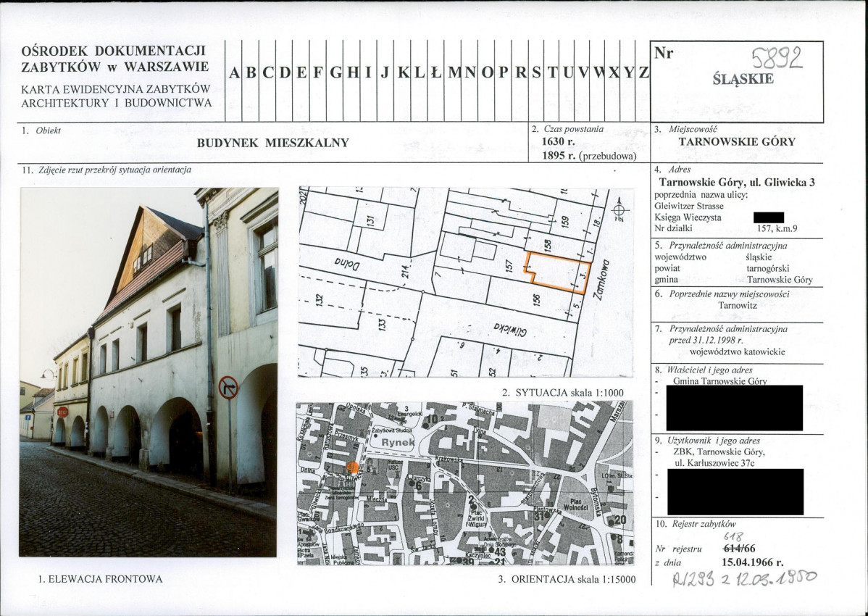Click the text 1895 r. (przebudowa)

[589, 156]
